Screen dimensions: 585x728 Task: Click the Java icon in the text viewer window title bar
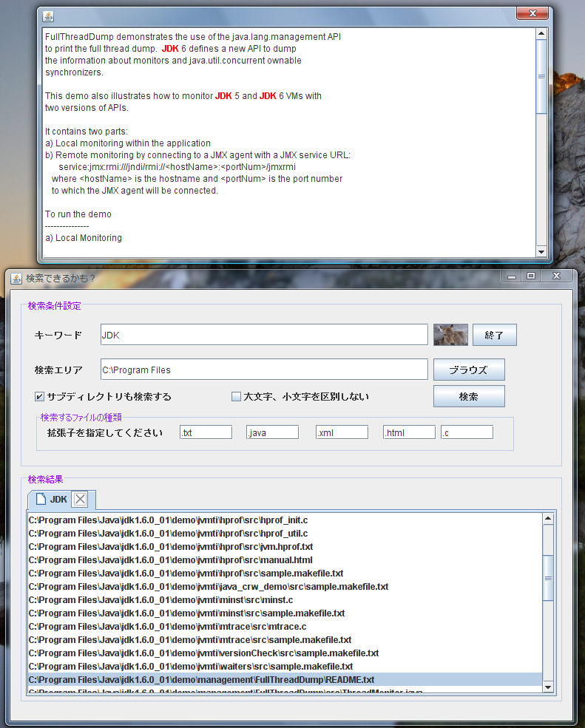tap(48, 16)
